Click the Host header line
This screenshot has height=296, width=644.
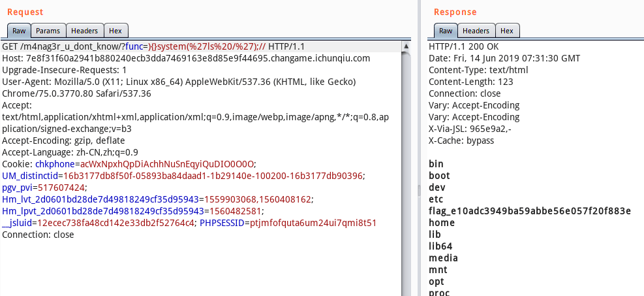pyautogui.click(x=186, y=58)
